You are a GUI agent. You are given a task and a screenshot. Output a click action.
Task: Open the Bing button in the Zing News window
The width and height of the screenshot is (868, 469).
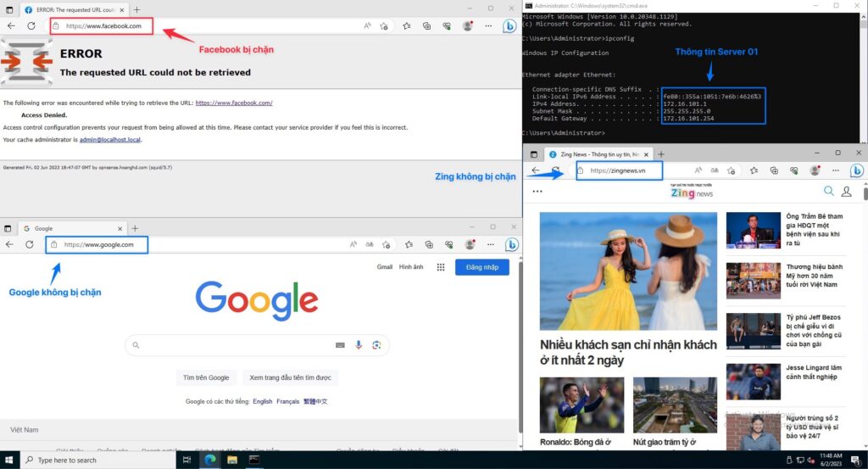(857, 170)
